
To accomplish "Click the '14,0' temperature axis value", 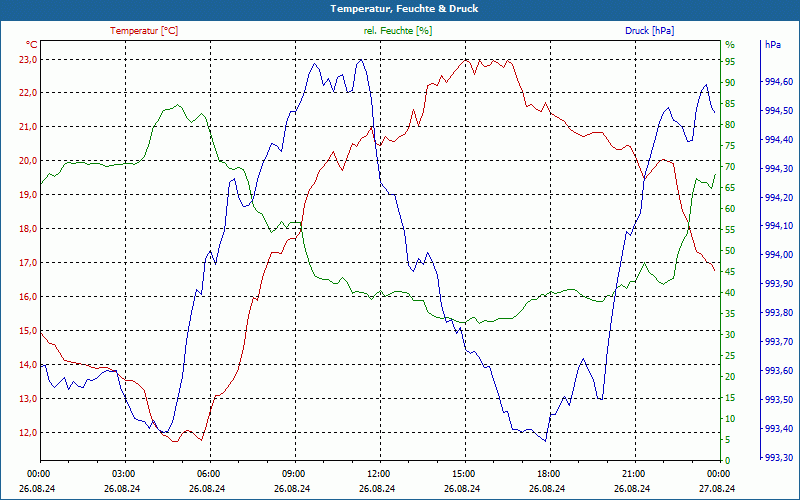I will pos(28,365).
